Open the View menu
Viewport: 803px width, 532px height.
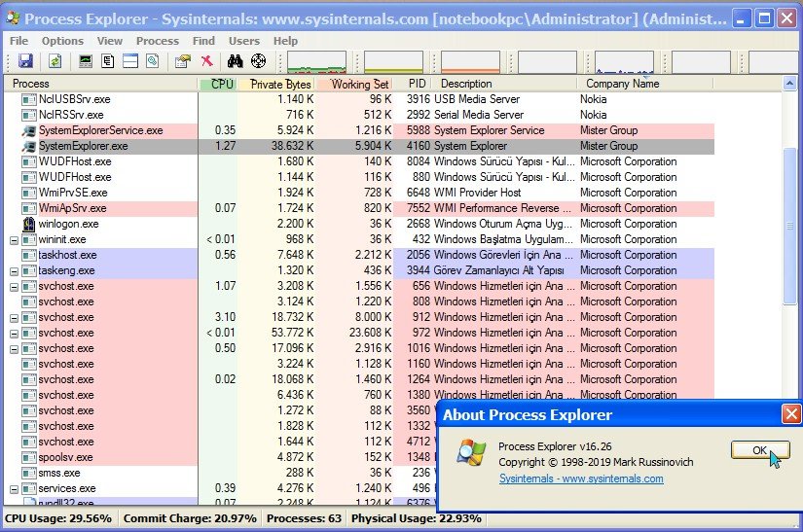point(110,41)
